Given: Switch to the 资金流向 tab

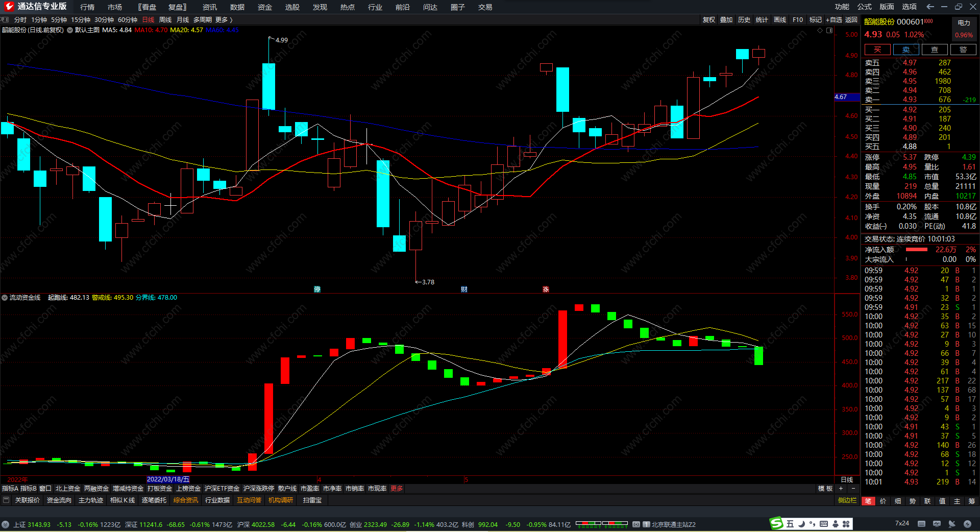Looking at the screenshot, I should tap(59, 500).
